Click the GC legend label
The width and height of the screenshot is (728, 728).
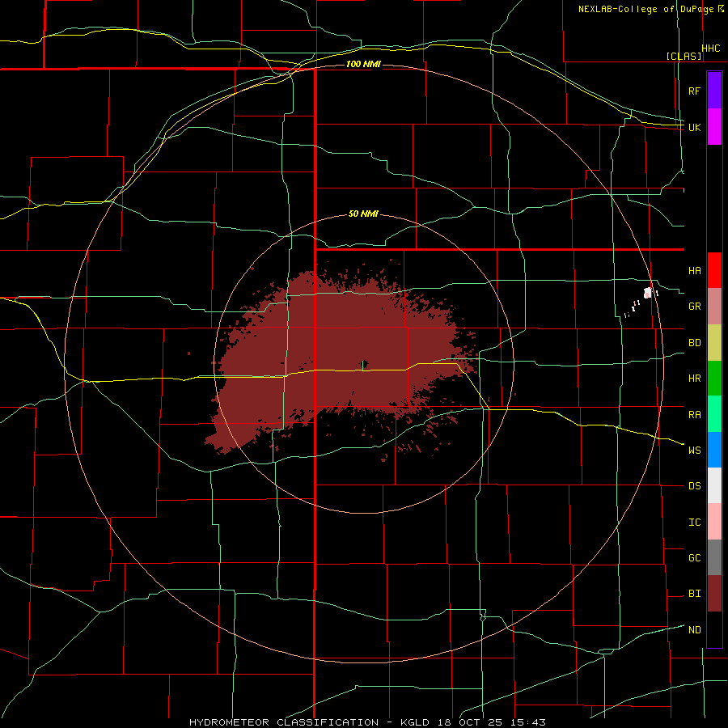[694, 557]
